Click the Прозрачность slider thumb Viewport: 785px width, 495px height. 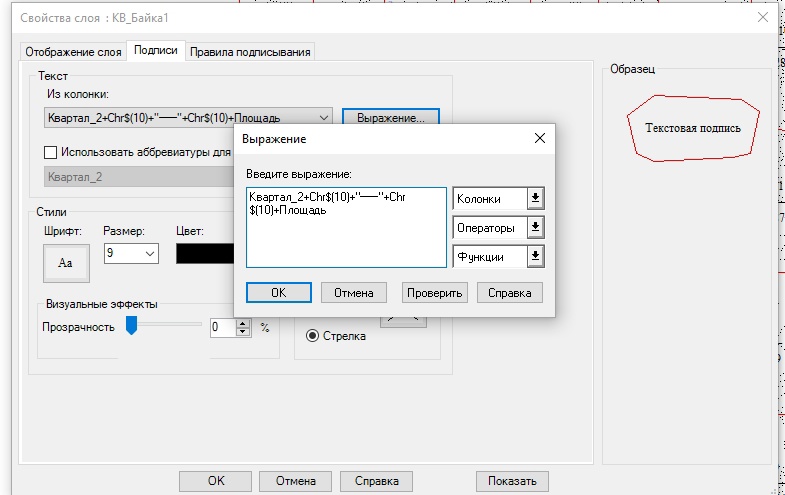(x=131, y=325)
